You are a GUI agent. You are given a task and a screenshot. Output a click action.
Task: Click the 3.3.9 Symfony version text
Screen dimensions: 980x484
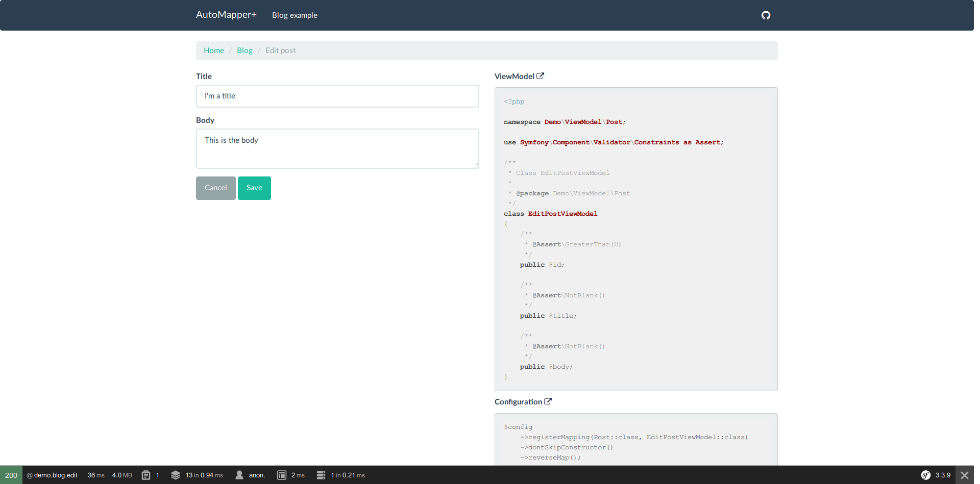point(943,475)
